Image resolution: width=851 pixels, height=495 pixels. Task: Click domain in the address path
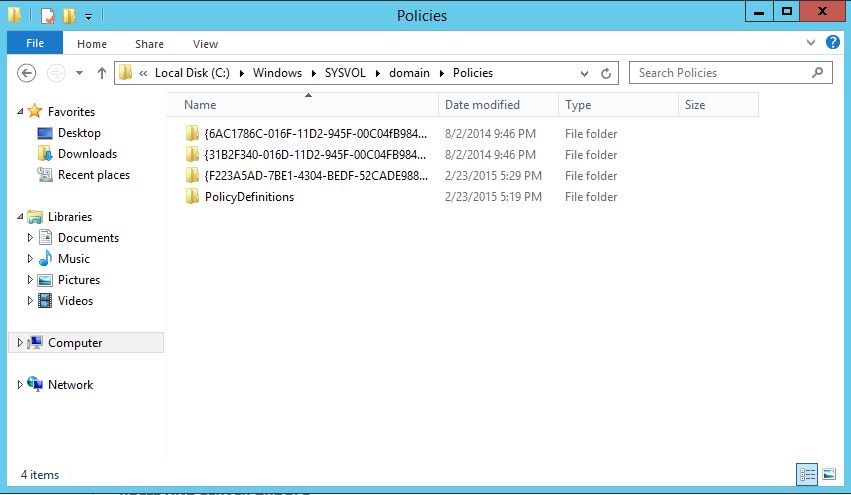[x=409, y=73]
